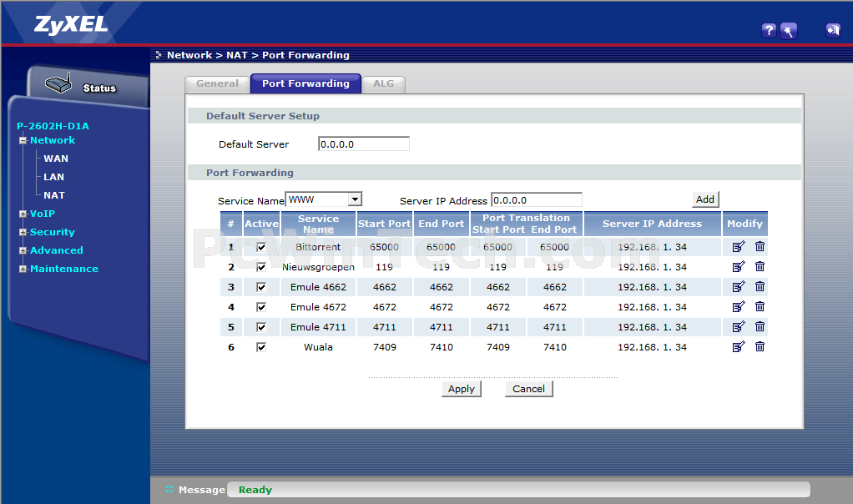853x504 pixels.
Task: Click the Emule 4672 service name cell
Action: pyautogui.click(x=318, y=307)
